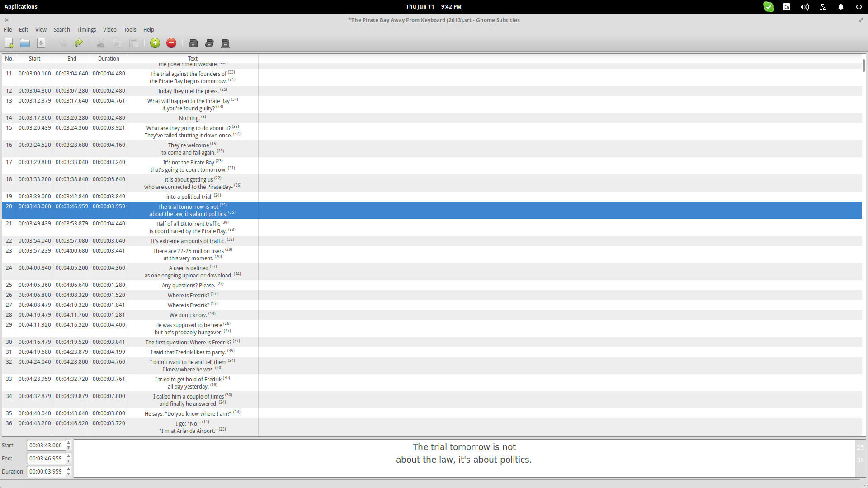
Task: Click the Text column header
Action: (193, 59)
